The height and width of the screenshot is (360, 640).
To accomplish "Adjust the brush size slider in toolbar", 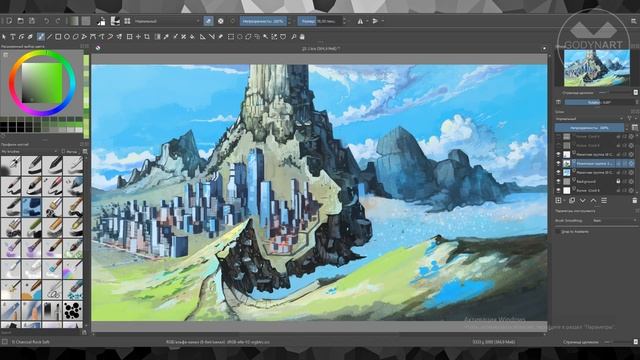I will [320, 21].
